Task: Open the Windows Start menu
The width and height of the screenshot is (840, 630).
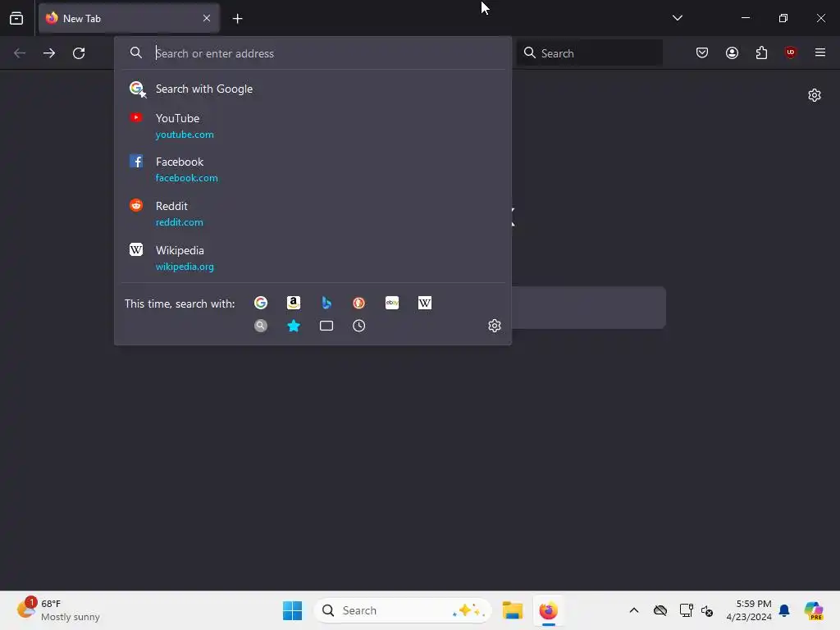Action: 293,610
